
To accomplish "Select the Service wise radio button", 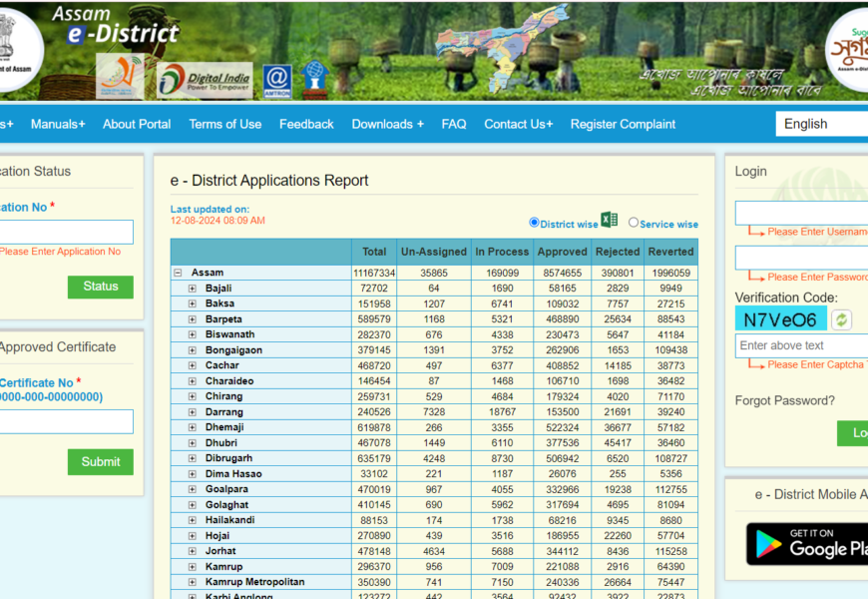I will tap(634, 223).
